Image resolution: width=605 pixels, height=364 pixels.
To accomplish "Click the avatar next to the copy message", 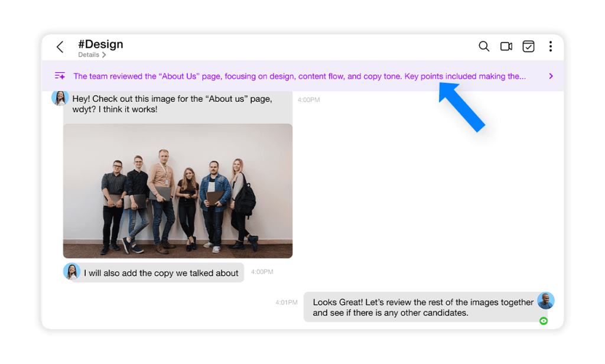I will click(x=71, y=272).
